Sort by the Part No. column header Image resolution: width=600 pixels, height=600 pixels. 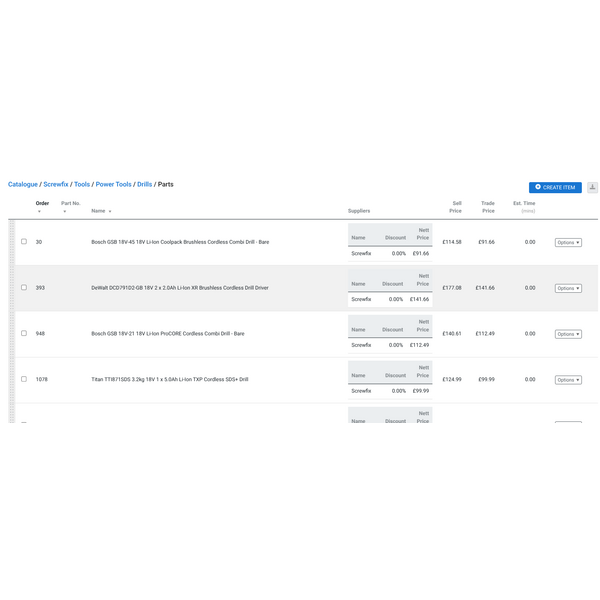click(x=70, y=207)
